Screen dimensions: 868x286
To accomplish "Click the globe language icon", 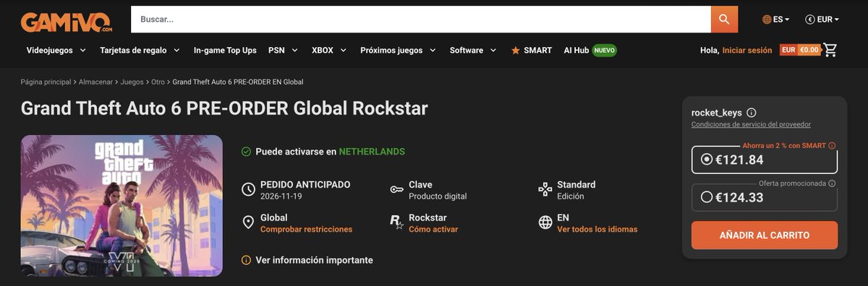I will tap(767, 19).
